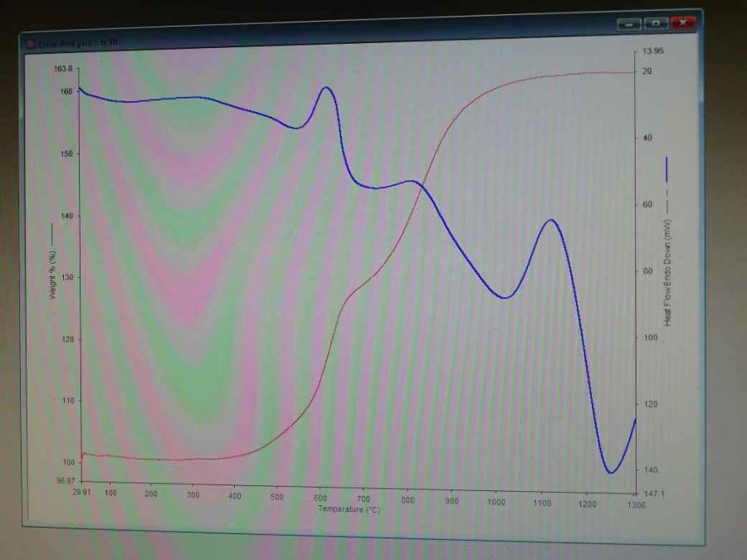This screenshot has height=560, width=747.
Task: Click the Data Analysis window title text
Action: point(78,43)
